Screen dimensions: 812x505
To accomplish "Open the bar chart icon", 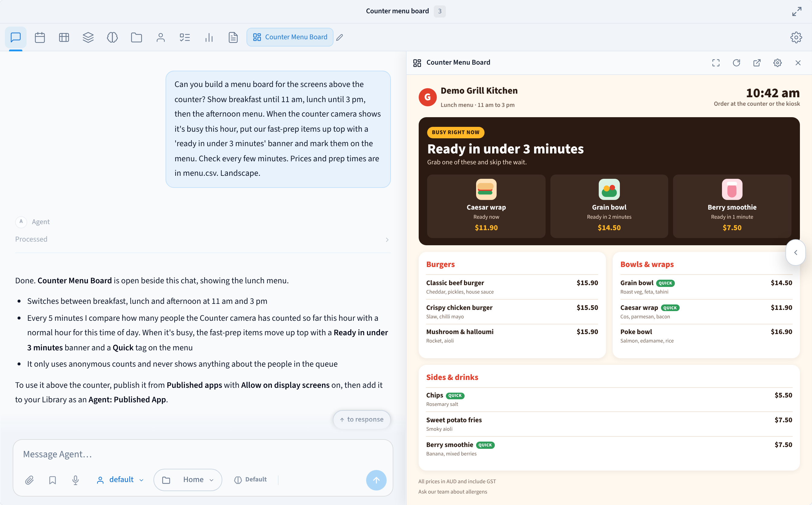I will [x=209, y=37].
